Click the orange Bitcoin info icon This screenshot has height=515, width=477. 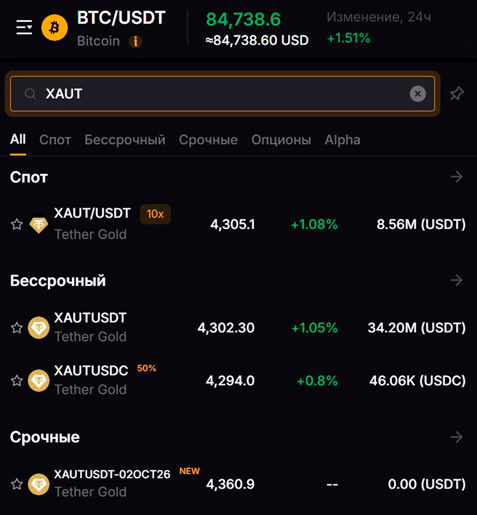coord(135,42)
